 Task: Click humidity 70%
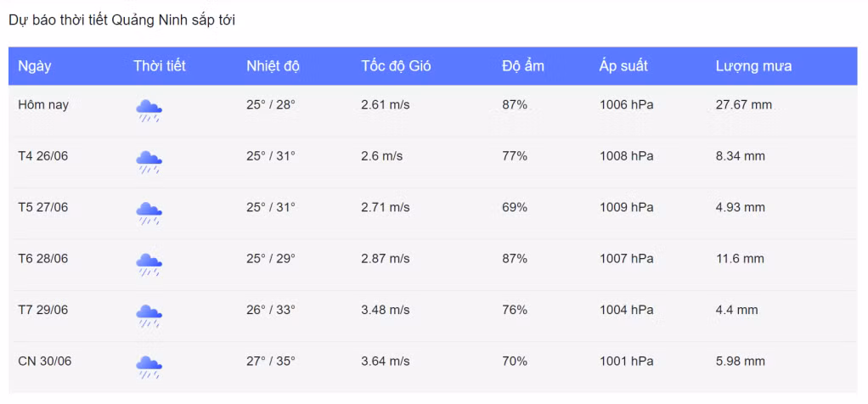point(515,362)
